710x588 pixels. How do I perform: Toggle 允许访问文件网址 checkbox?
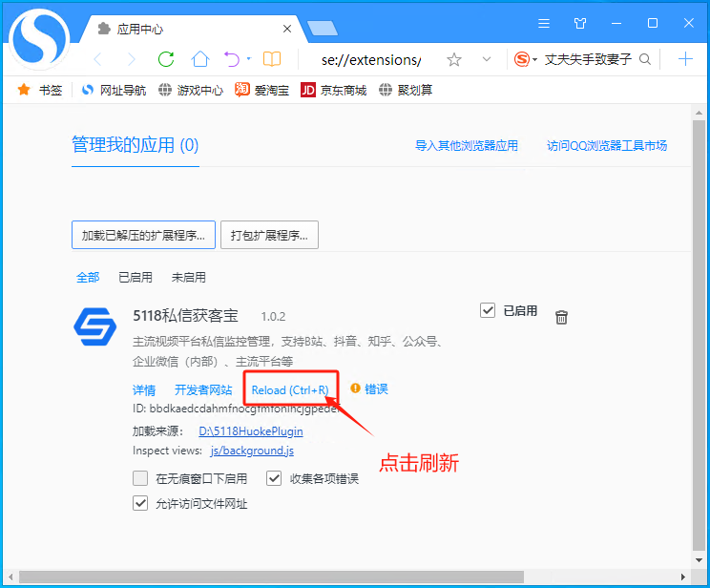coord(140,503)
